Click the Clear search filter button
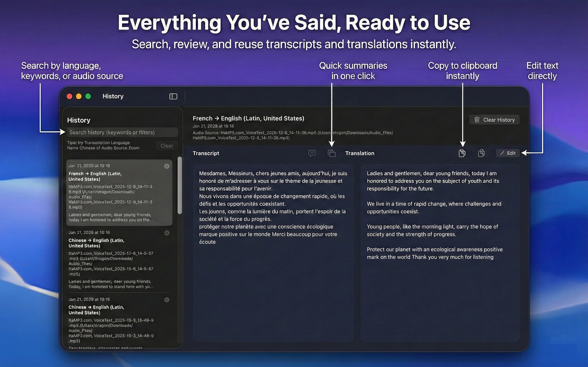Screen dimensions: 588x367 pos(167,146)
